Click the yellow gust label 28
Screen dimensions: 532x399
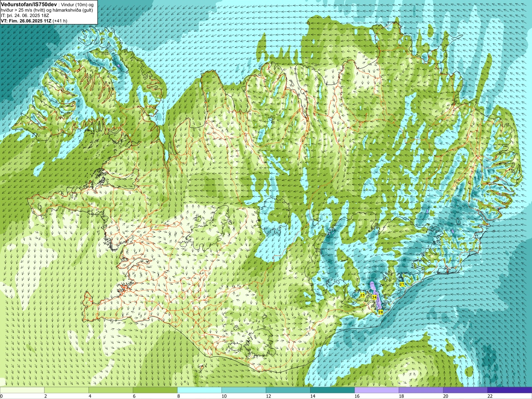click(380, 312)
